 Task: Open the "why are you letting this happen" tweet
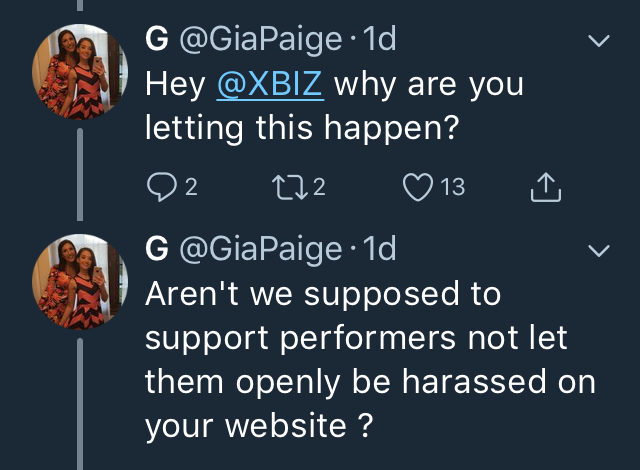(334, 106)
